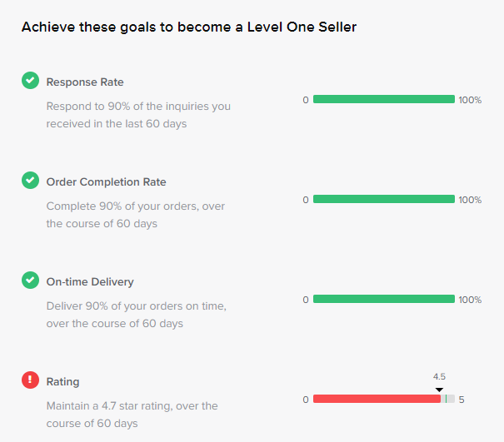The width and height of the screenshot is (504, 442).
Task: Click the green check icon beside On-time Delivery
Action: point(30,281)
